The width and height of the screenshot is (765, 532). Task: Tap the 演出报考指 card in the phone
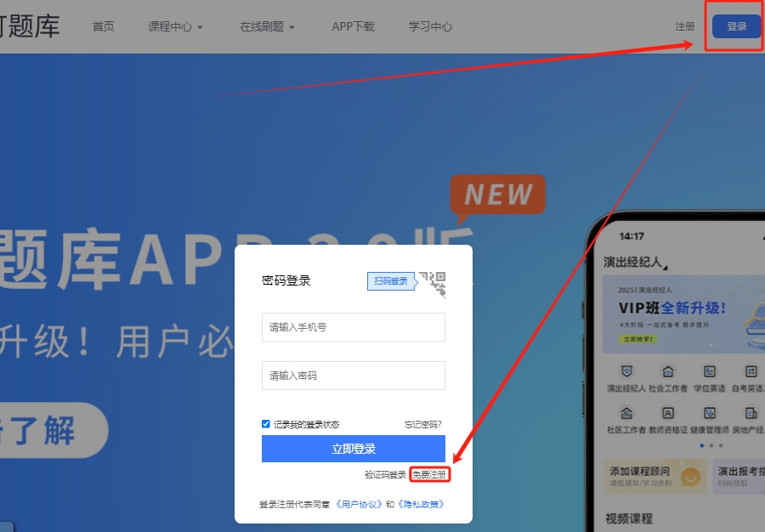(739, 477)
